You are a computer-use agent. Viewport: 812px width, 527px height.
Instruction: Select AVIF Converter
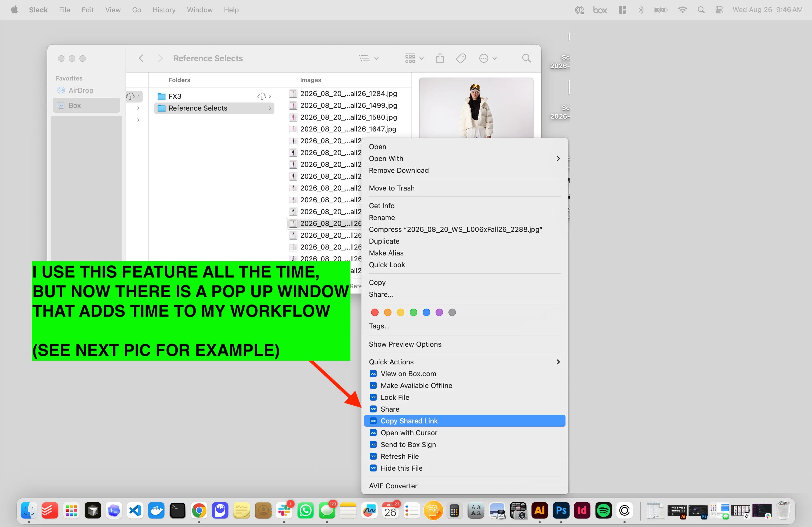click(465, 486)
